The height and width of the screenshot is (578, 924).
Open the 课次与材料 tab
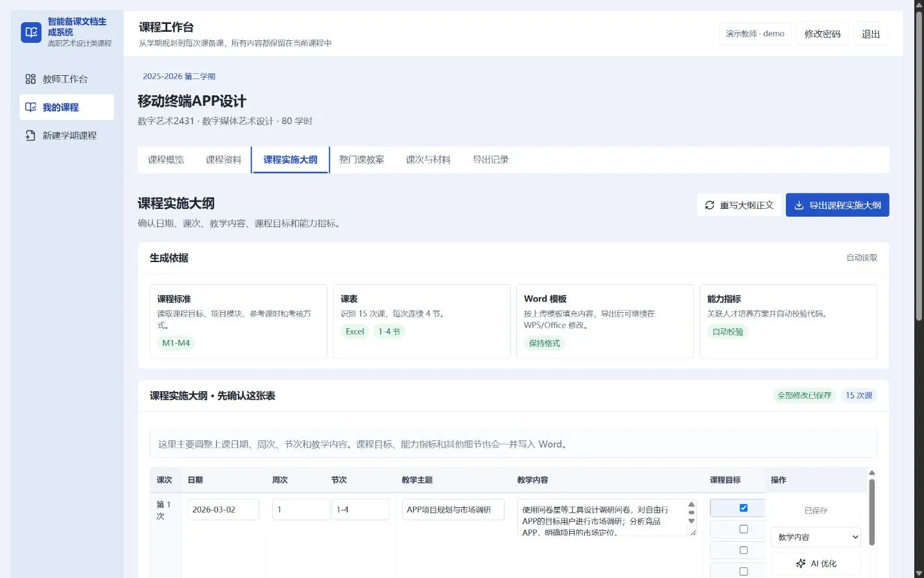click(428, 160)
